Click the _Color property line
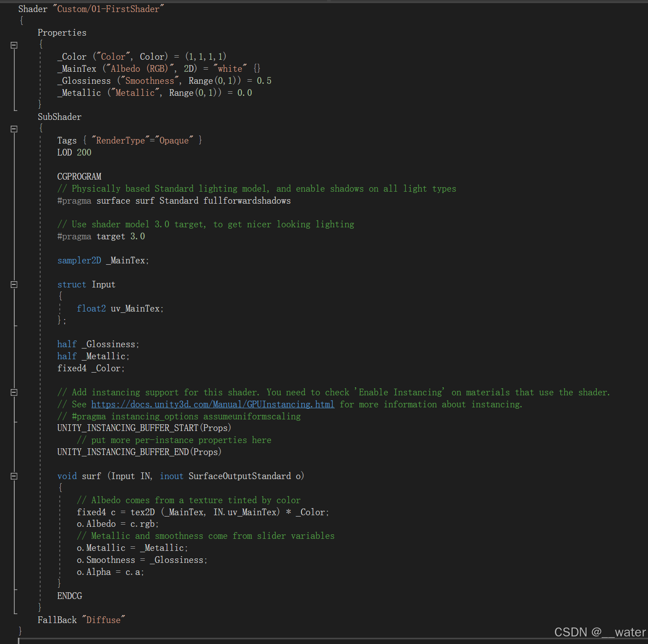 click(142, 57)
